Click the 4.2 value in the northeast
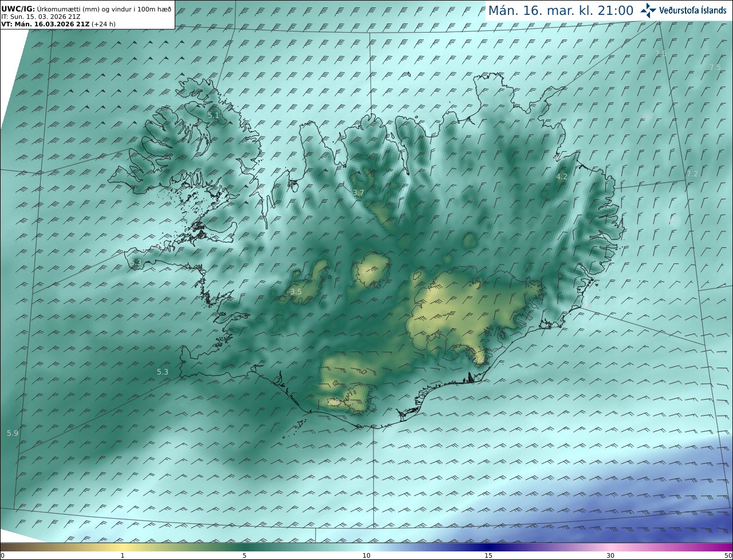Image resolution: width=733 pixels, height=560 pixels. pos(562,177)
